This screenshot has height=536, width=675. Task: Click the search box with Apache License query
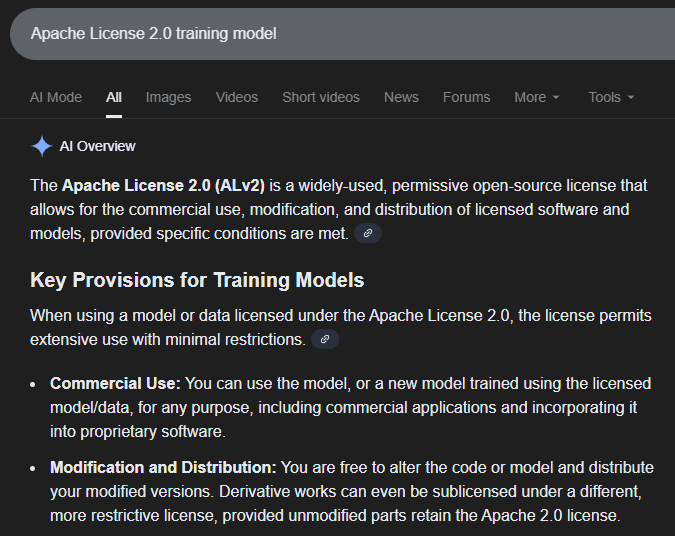point(300,33)
